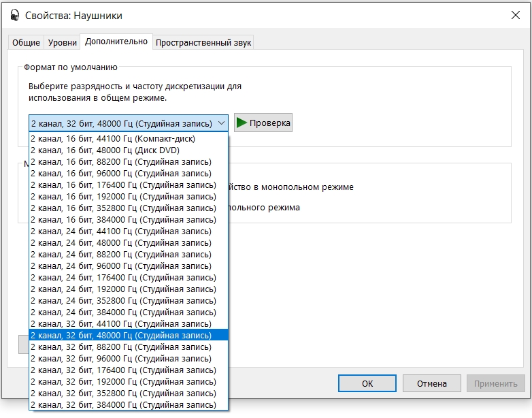Choose 2 канал, 24 бит, 192000 Гц entry
Screen dimensions: 532x418
pyautogui.click(x=129, y=289)
